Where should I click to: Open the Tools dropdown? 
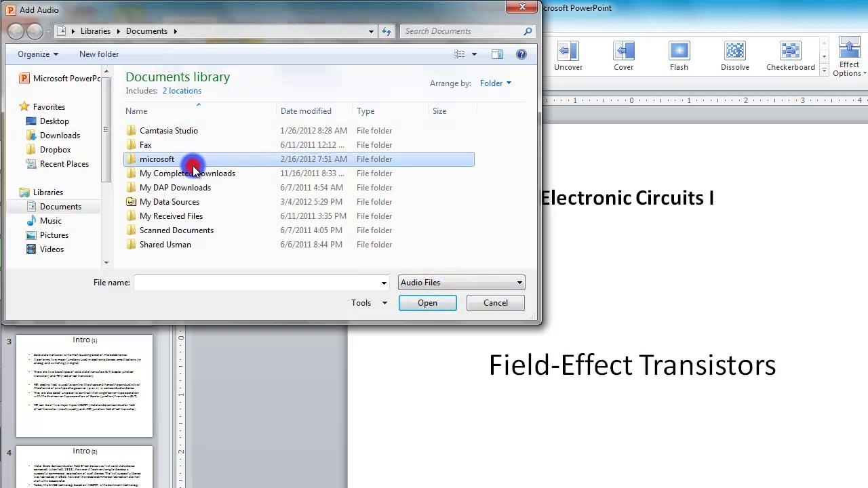click(369, 303)
